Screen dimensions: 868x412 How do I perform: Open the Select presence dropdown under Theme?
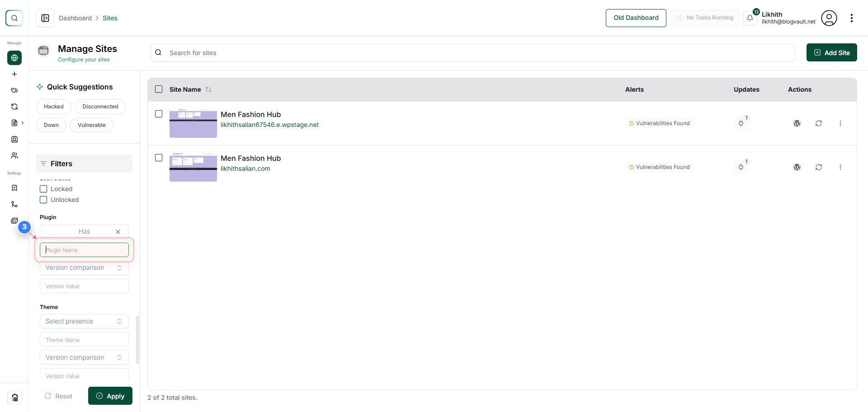pyautogui.click(x=84, y=321)
